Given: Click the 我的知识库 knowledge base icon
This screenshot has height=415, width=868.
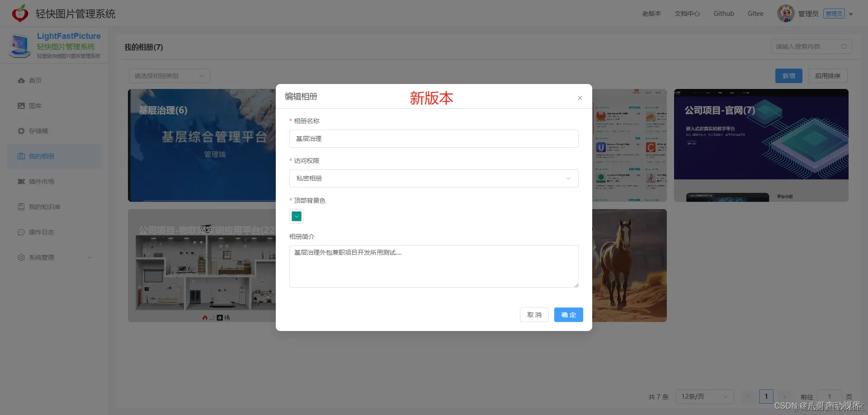Looking at the screenshot, I should click(x=21, y=206).
